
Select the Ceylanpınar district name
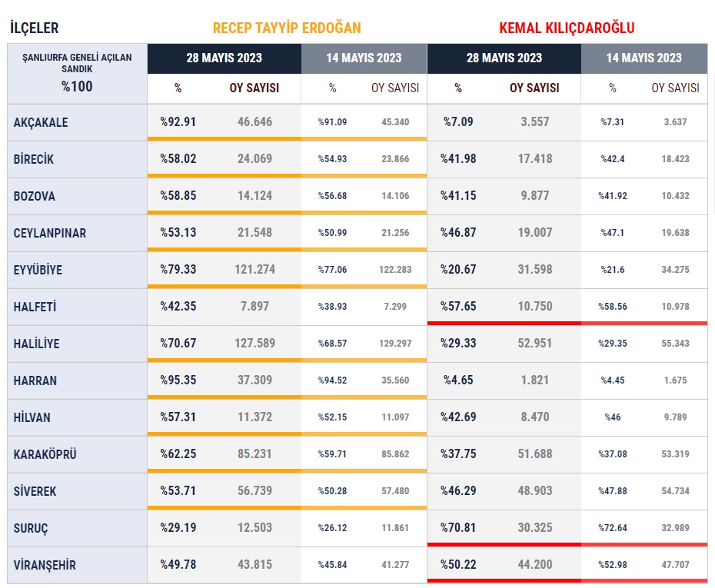point(50,233)
